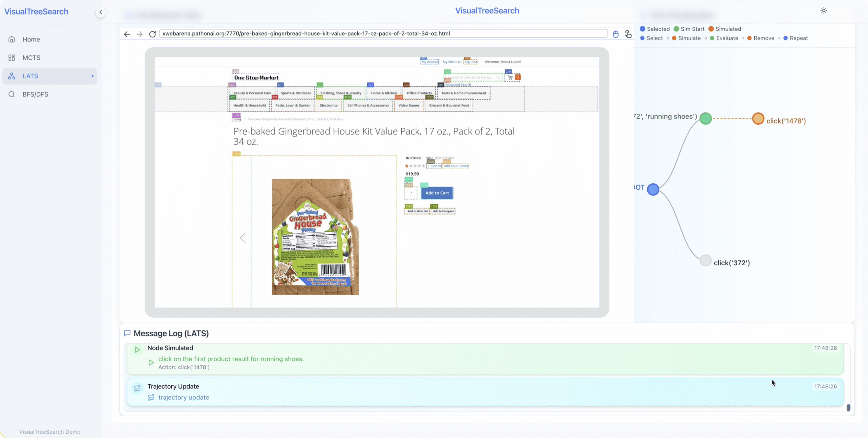Select the Home icon in sidebar
The height and width of the screenshot is (438, 868).
pos(11,39)
